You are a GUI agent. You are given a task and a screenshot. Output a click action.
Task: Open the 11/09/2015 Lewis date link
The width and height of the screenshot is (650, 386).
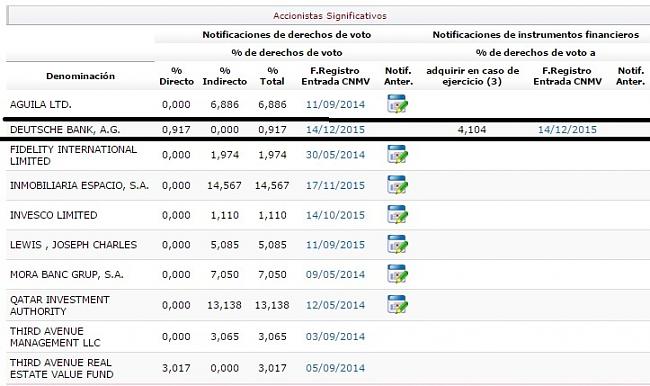[335, 245]
